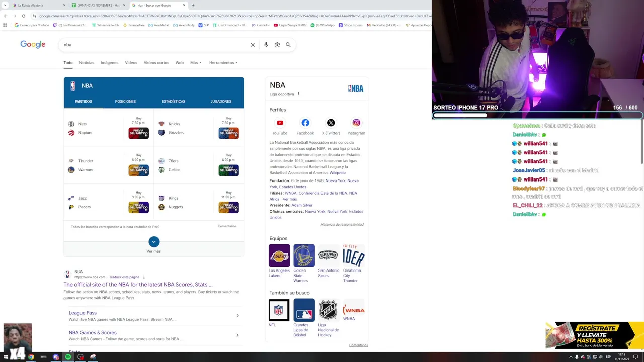The width and height of the screenshot is (644, 362).
Task: Open Kings vs Nuggets game preview
Action: pyautogui.click(x=228, y=207)
